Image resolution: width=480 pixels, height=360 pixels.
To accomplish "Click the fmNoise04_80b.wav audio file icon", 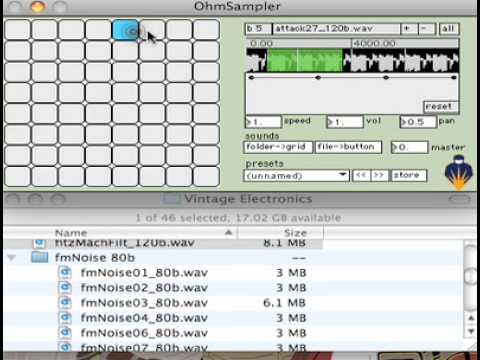I will point(65,317).
